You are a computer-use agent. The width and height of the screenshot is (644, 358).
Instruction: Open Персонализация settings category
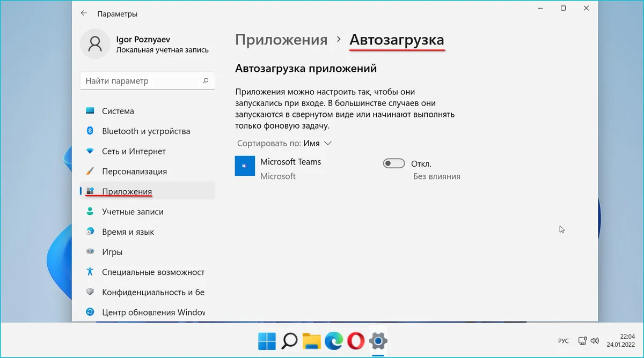(134, 171)
